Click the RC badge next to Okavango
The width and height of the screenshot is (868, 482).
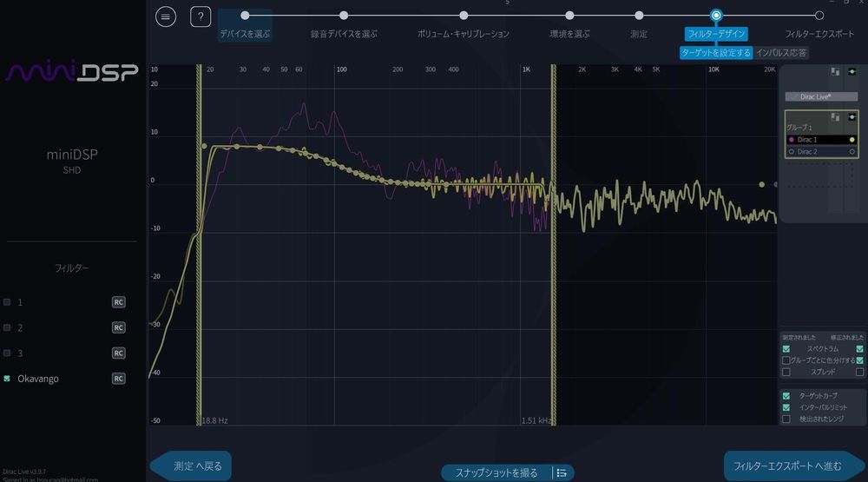pos(119,379)
